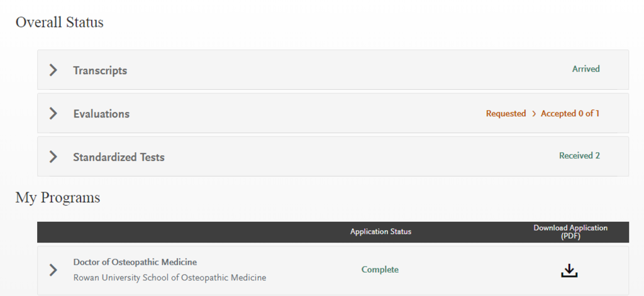
Task: Click the My Programs heading
Action: coord(57,198)
